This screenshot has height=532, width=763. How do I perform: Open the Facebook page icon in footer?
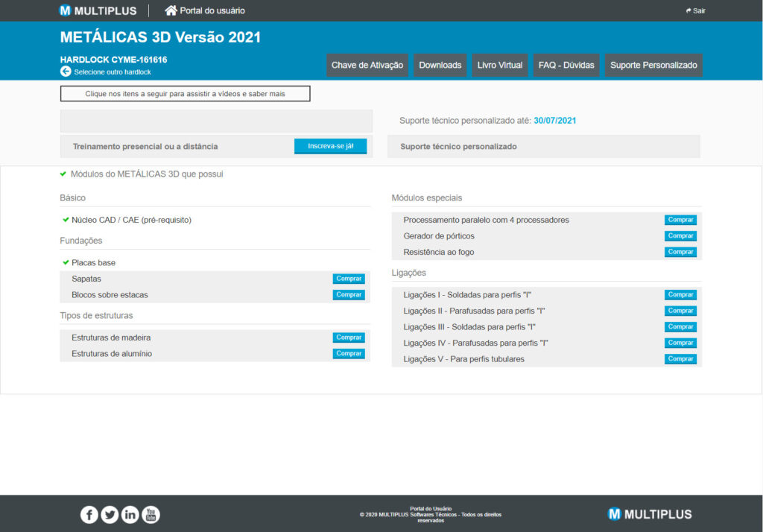click(x=89, y=514)
